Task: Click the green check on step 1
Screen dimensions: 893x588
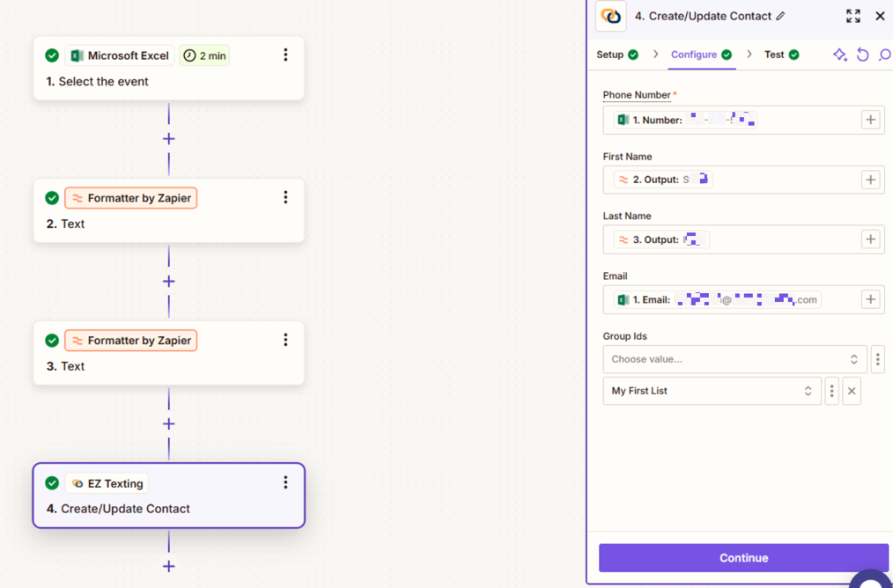Action: (x=52, y=55)
